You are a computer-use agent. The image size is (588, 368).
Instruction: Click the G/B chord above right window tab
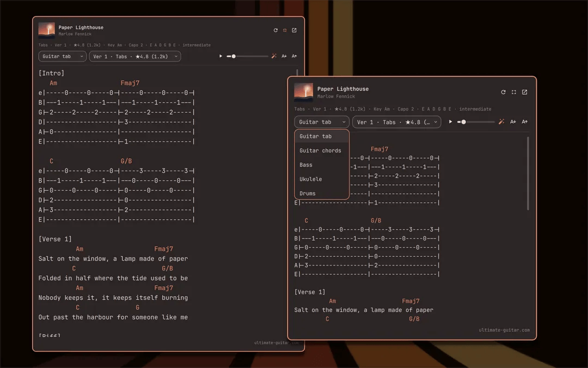tap(376, 220)
